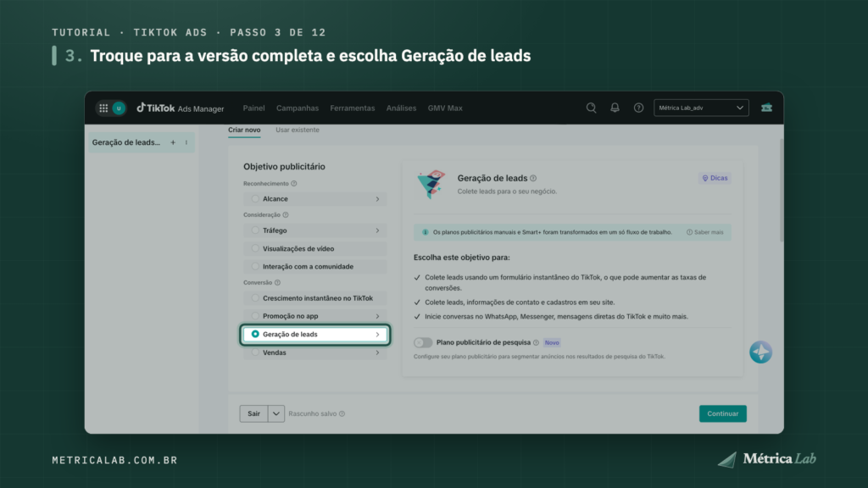
Task: Select the Vendas radio button
Action: tap(255, 352)
